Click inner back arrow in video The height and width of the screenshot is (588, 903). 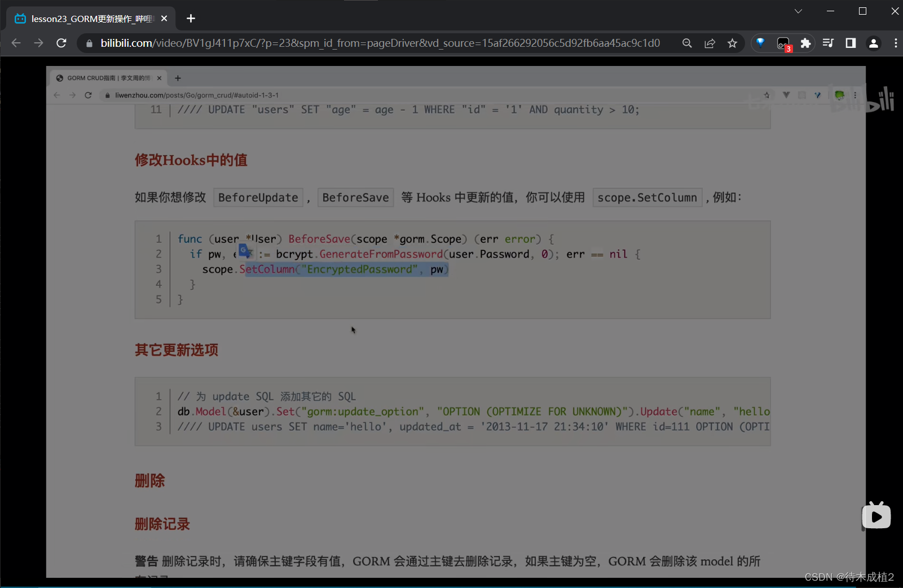56,95
